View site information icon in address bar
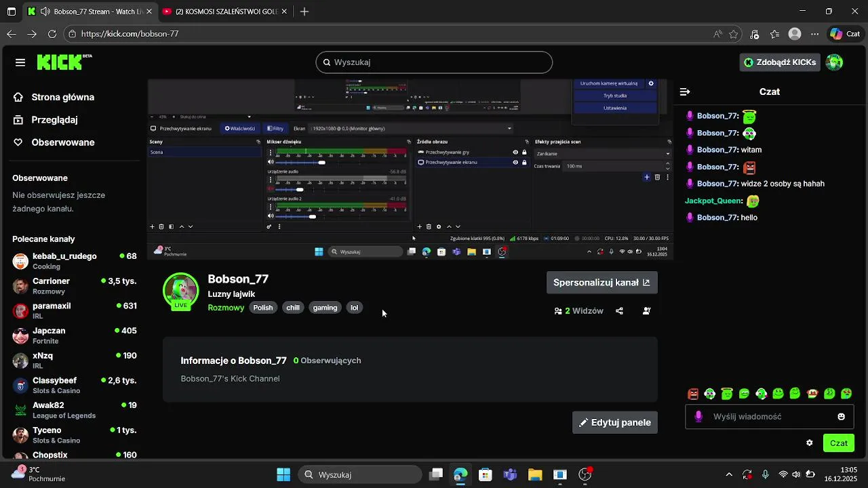Viewport: 868px width, 488px height. pyautogui.click(x=73, y=33)
